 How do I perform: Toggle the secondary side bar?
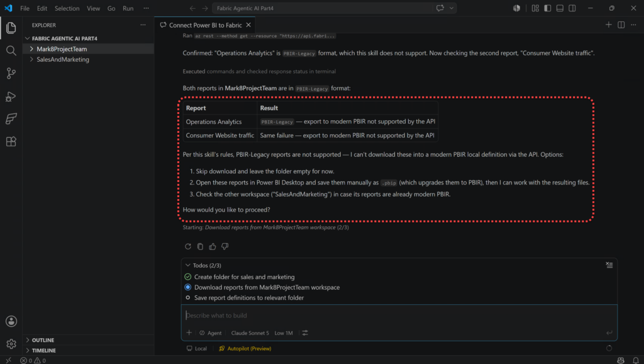coord(572,8)
